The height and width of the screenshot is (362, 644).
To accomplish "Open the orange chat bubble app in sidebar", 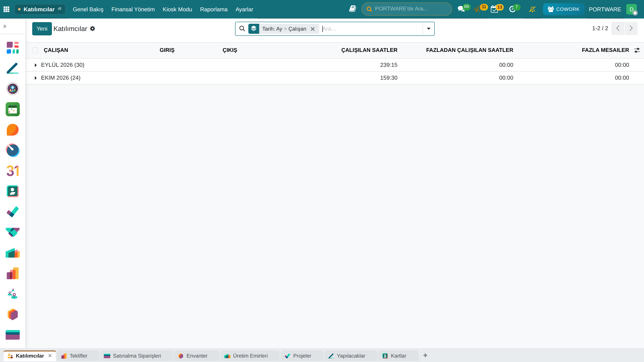I will pos(12,130).
